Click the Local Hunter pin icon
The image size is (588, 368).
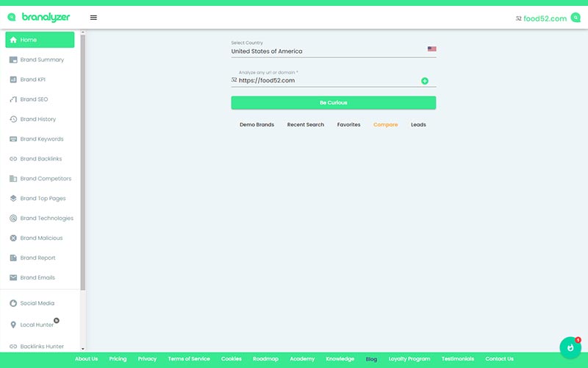click(13, 325)
